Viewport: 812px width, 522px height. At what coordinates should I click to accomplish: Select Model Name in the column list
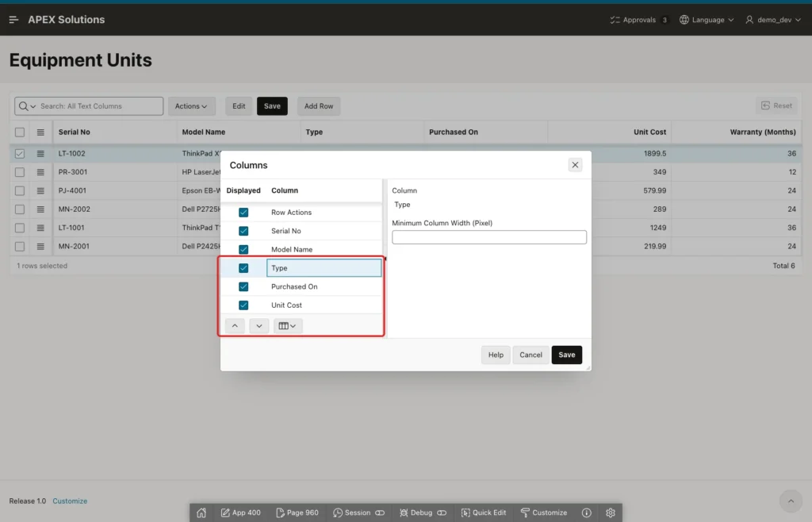[324, 249]
